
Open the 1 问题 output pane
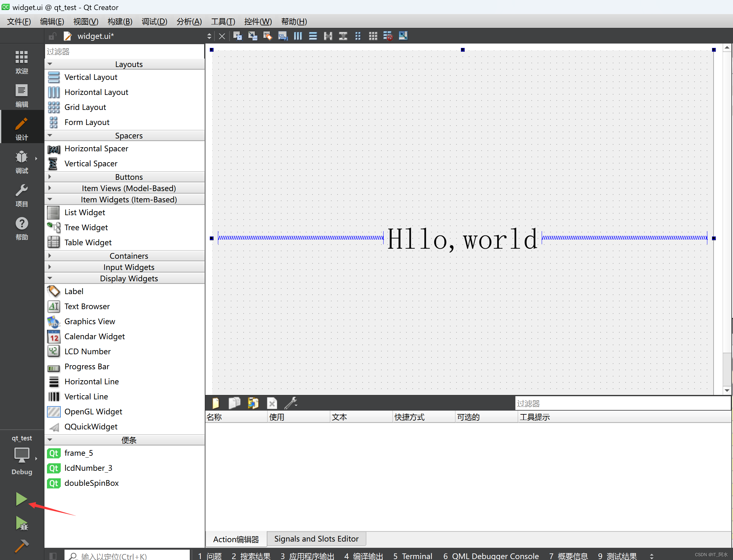click(210, 556)
